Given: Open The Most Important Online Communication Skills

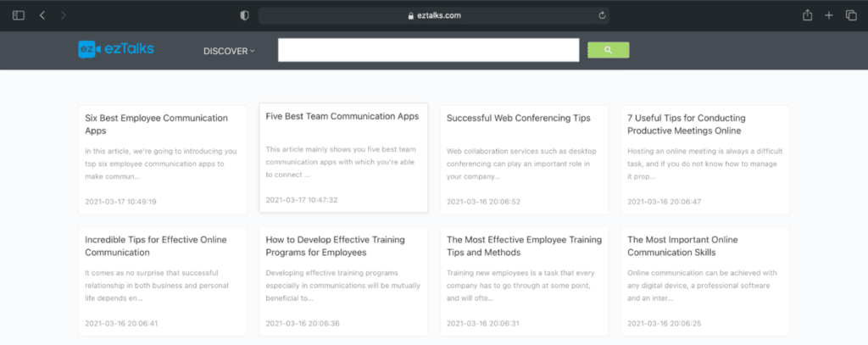Looking at the screenshot, I should pos(683,246).
